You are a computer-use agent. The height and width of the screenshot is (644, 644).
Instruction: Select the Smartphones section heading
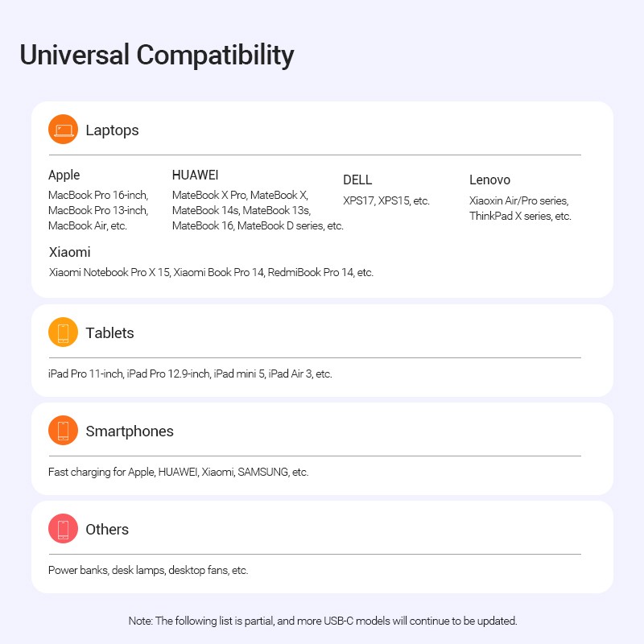[130, 431]
